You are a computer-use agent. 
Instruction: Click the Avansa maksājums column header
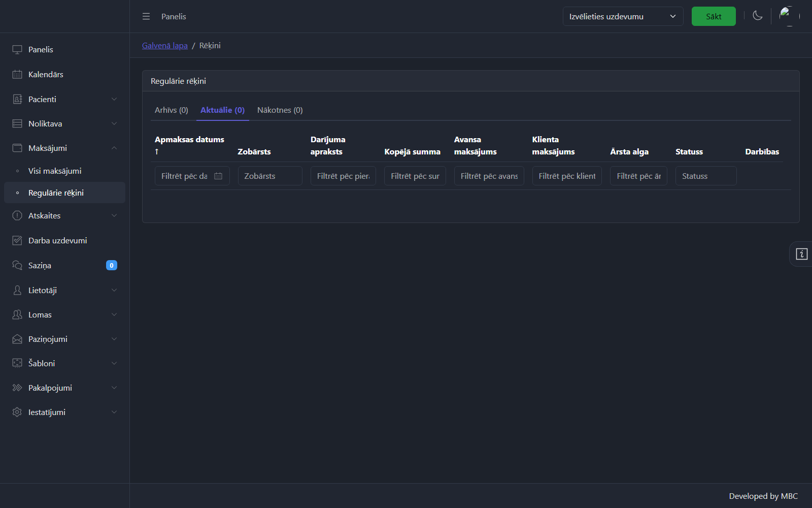pos(476,145)
